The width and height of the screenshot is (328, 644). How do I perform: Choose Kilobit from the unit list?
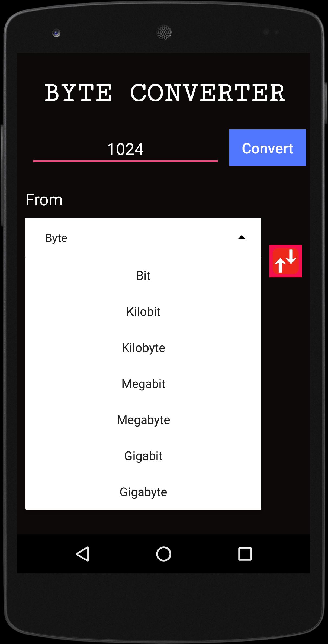(143, 312)
